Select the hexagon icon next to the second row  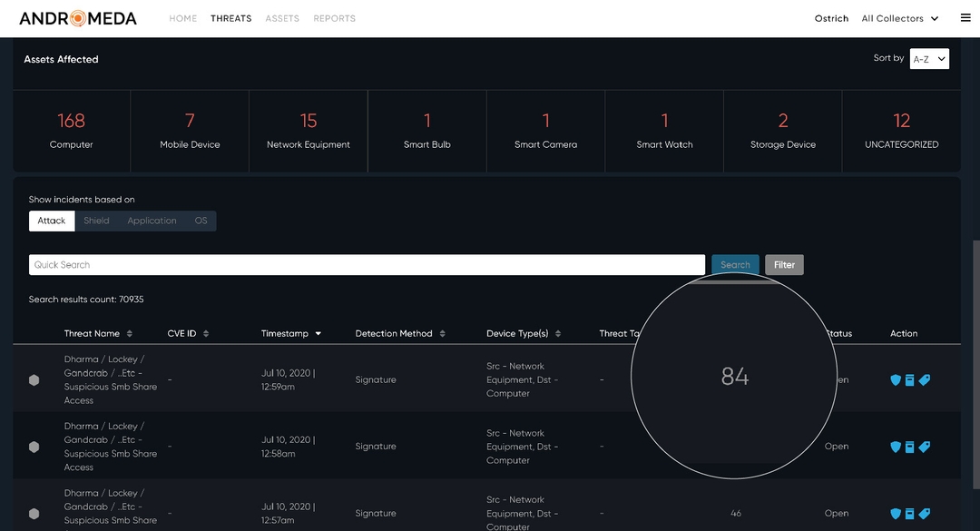34,447
